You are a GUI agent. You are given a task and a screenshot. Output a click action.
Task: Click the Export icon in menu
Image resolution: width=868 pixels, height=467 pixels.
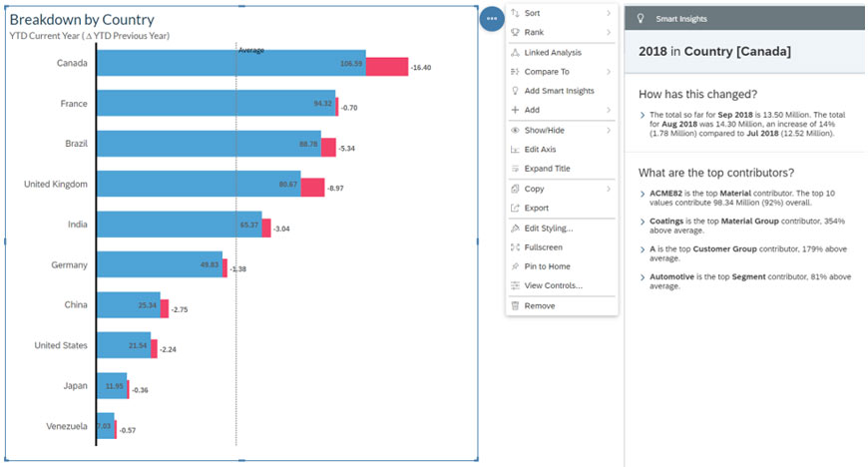click(515, 208)
